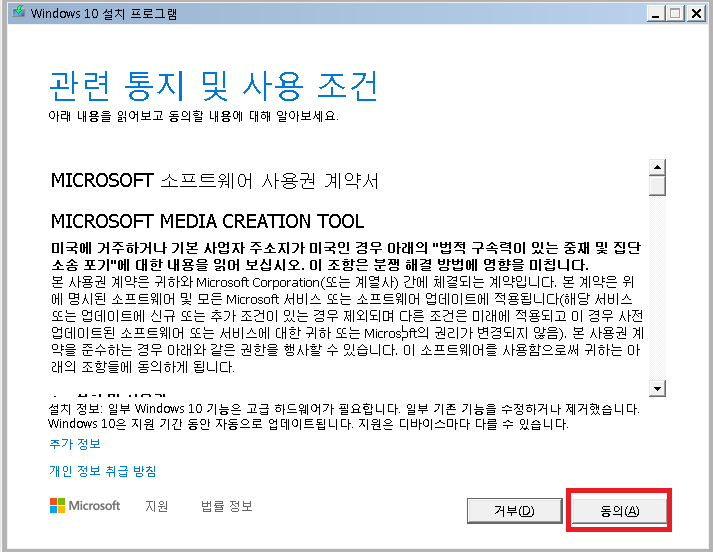
Task: Click the MICROSOFT MEDIA CREATION TOOL heading
Action: 207,221
